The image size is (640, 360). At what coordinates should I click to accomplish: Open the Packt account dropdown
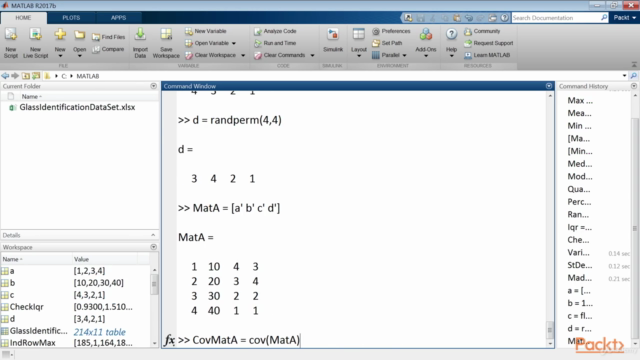click(624, 18)
